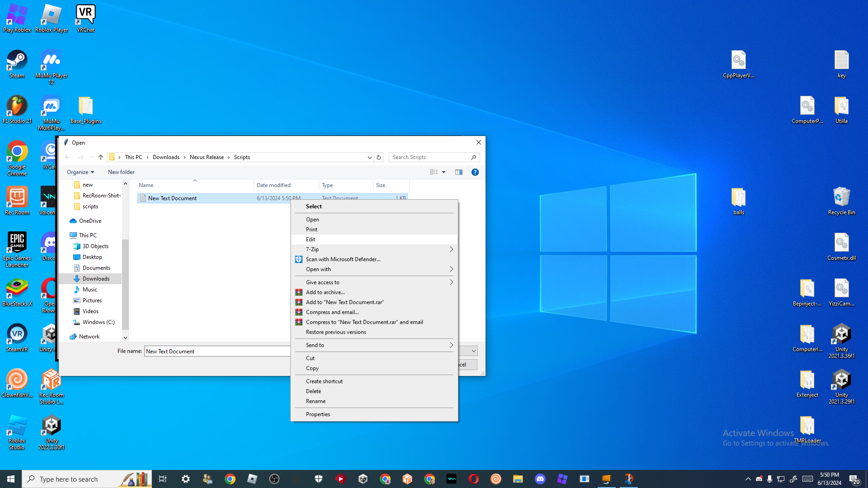
Task: Click the Help question mark icon
Action: pos(475,172)
